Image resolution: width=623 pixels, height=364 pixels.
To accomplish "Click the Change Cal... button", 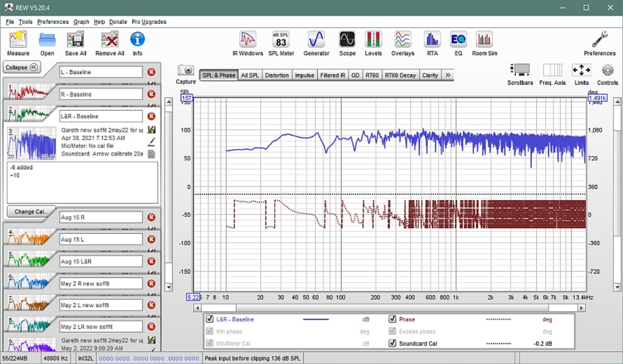I will pos(31,211).
